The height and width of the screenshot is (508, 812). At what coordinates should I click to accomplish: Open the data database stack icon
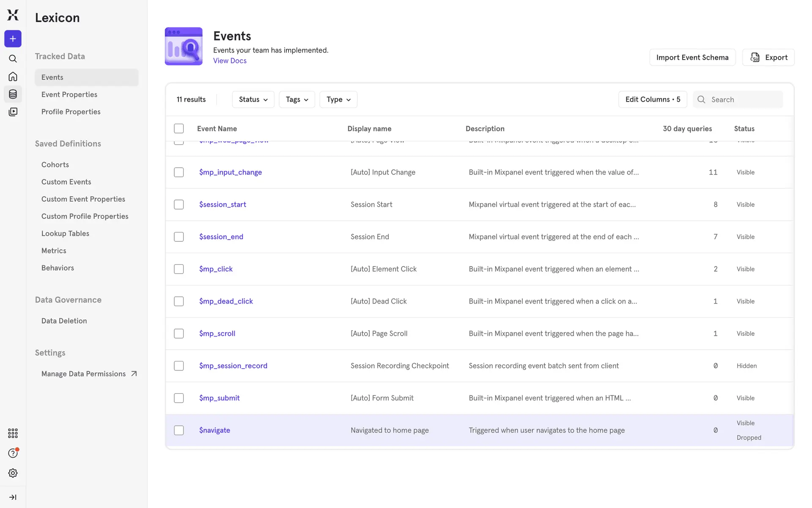[13, 94]
